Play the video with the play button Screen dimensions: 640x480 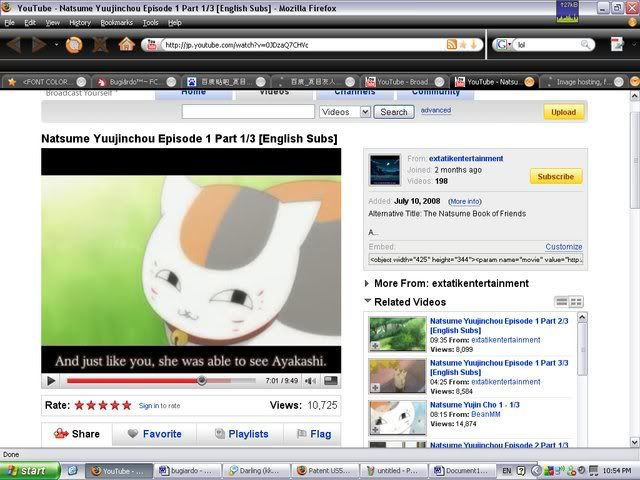click(51, 381)
